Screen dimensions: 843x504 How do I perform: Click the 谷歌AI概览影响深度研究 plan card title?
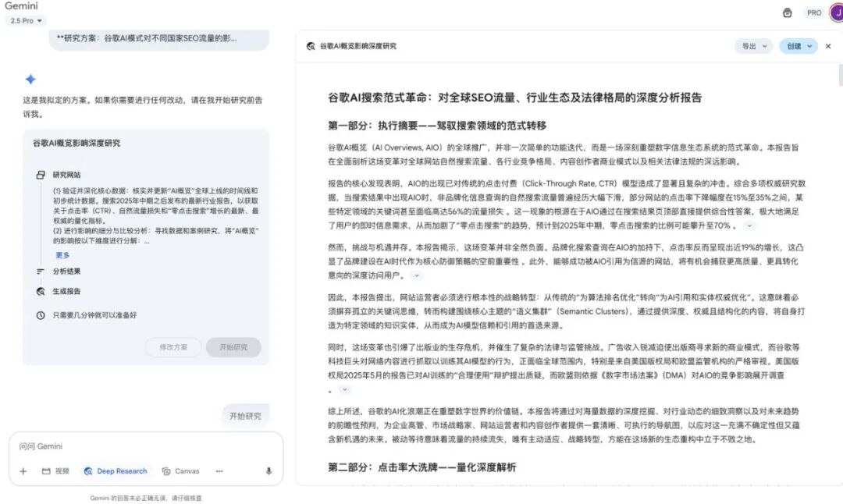(x=76, y=143)
